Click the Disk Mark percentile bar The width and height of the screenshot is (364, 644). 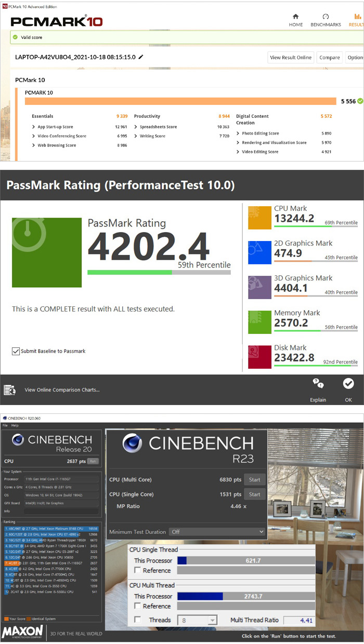[316, 365]
